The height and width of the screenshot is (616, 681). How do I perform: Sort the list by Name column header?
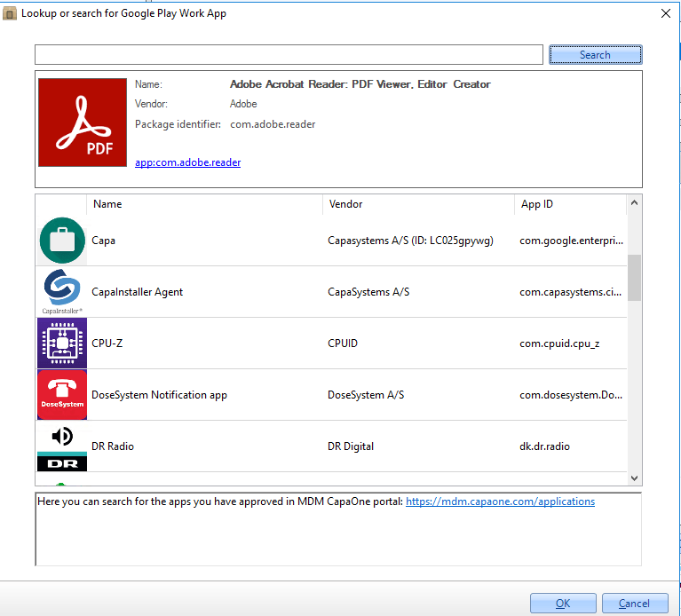point(204,204)
